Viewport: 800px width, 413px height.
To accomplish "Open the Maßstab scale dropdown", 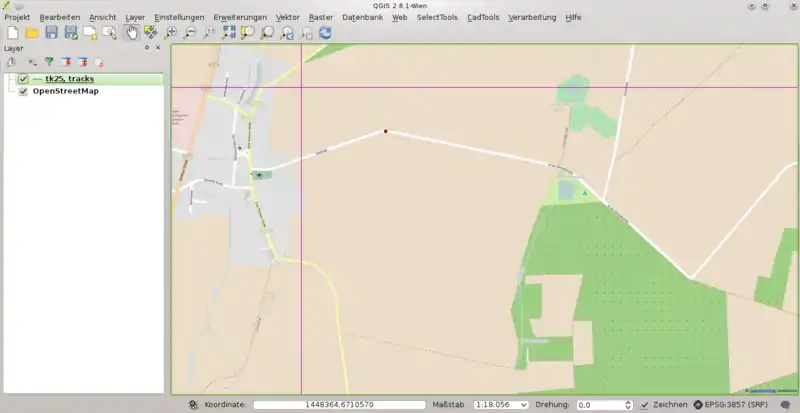I will point(524,405).
